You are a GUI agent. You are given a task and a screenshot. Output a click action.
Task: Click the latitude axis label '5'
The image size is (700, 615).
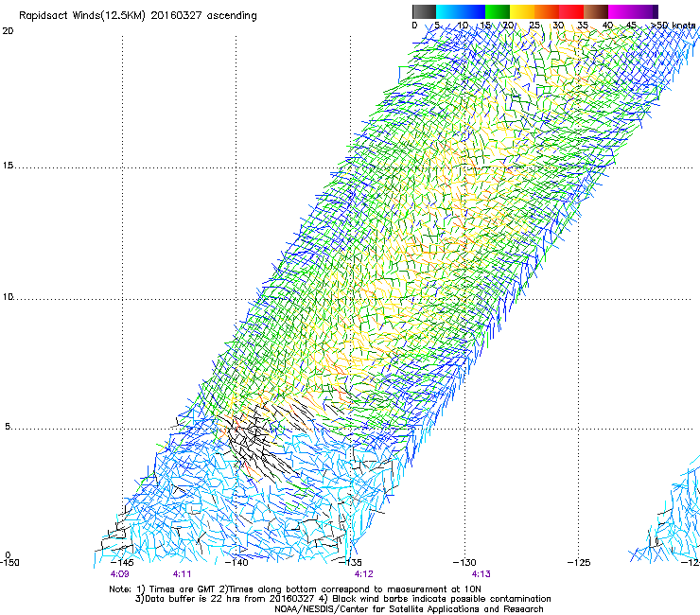8,427
